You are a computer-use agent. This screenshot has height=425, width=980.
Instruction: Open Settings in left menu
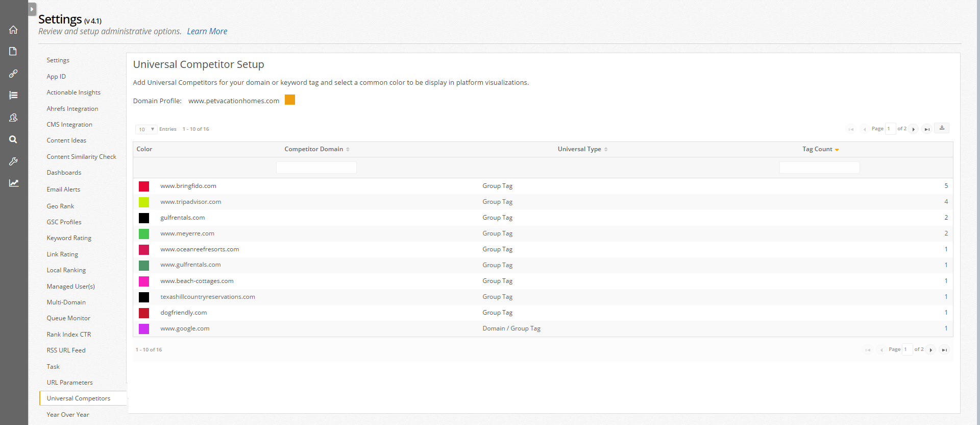click(x=58, y=60)
